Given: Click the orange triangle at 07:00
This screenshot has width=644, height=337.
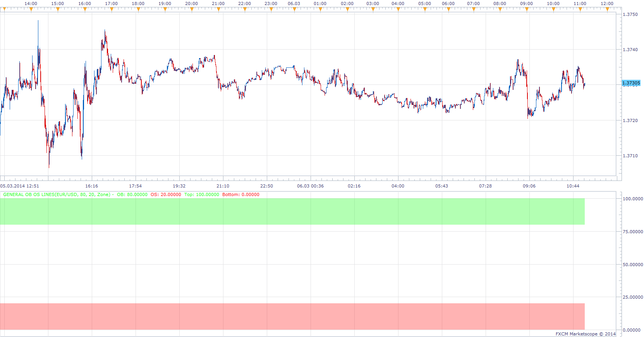Looking at the screenshot, I should [474, 10].
